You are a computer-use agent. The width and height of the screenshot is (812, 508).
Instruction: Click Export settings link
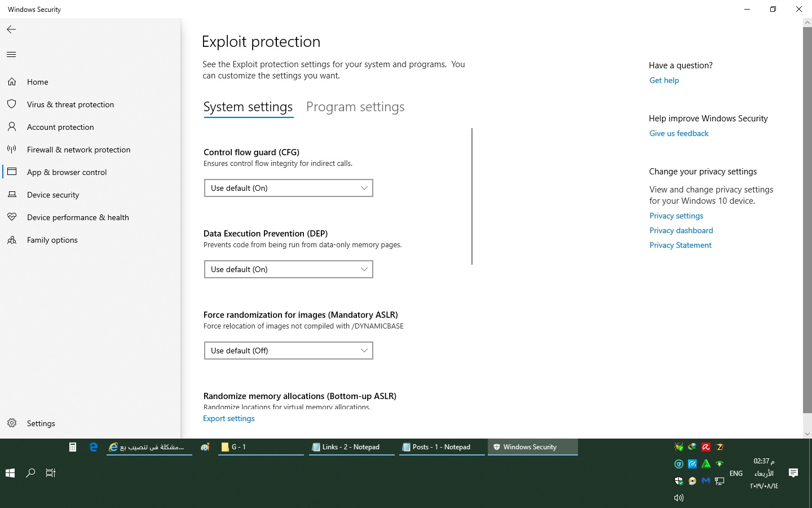coord(229,418)
